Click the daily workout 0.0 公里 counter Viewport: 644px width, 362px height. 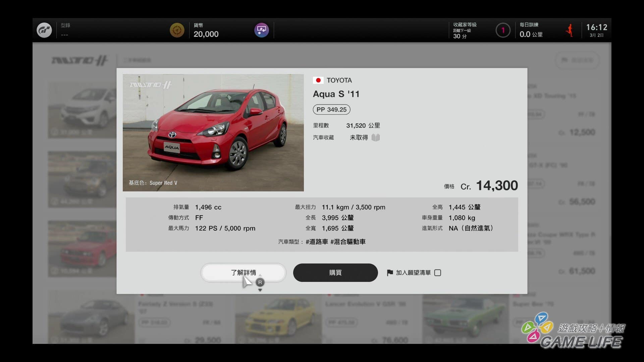pos(531,34)
